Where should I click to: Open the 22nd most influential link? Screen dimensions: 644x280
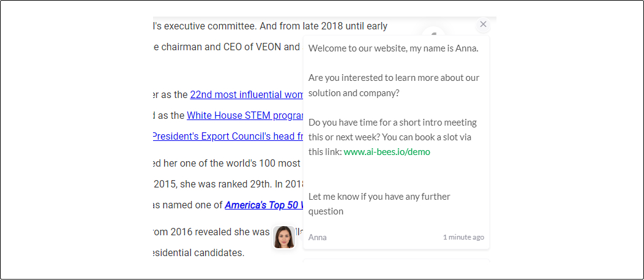pyautogui.click(x=247, y=95)
